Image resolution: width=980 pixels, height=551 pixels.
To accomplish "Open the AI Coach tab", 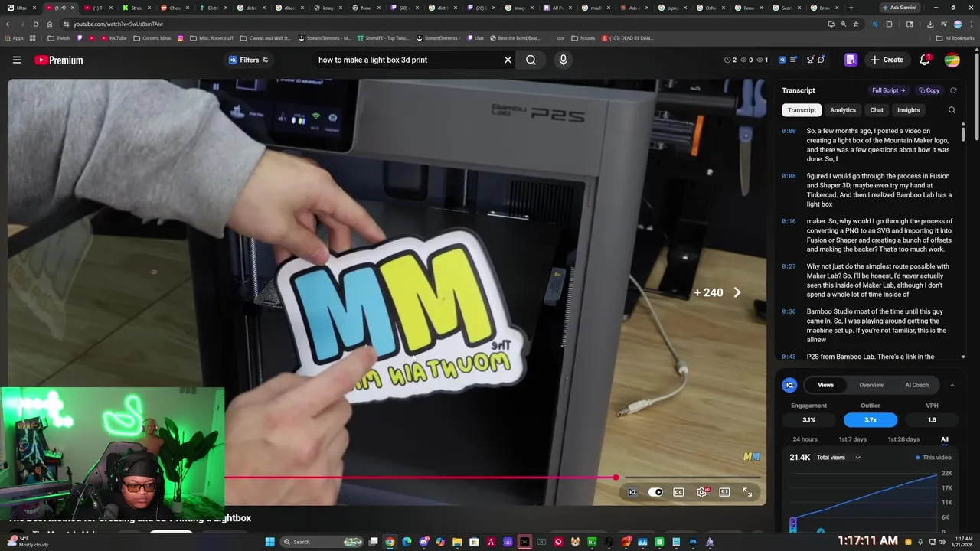I will (916, 385).
